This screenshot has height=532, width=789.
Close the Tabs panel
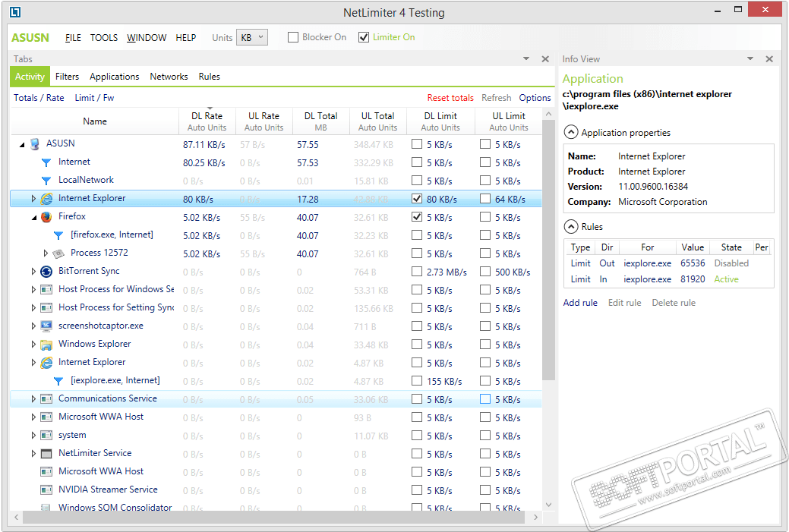545,59
